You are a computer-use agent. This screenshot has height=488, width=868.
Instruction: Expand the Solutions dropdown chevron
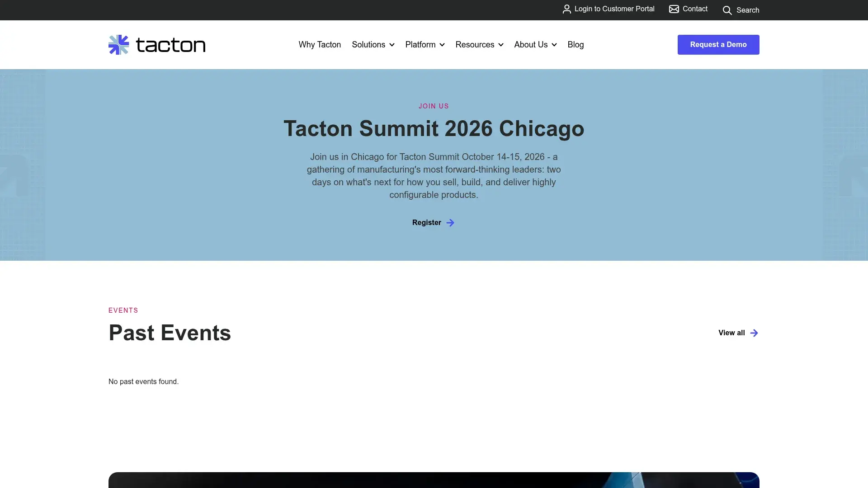point(392,45)
